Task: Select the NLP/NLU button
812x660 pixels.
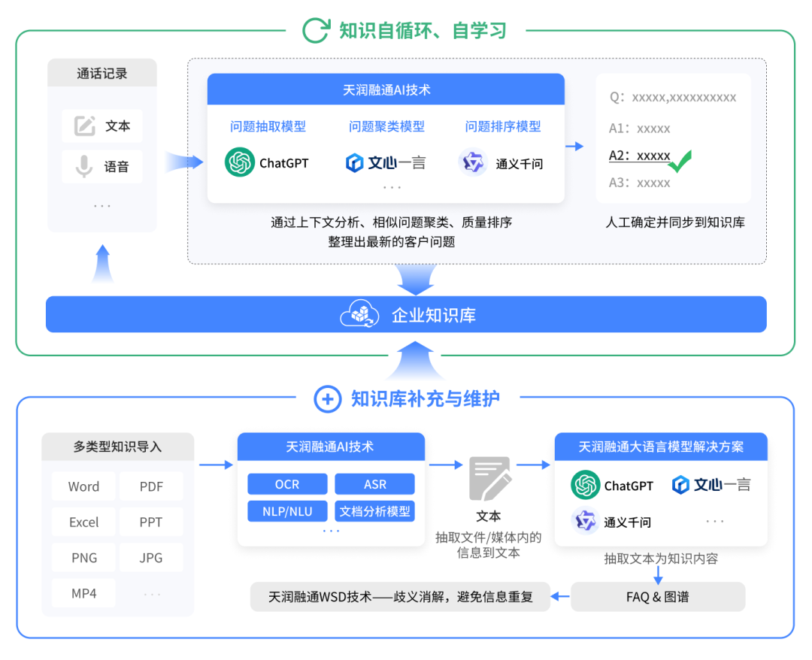Action: [287, 511]
